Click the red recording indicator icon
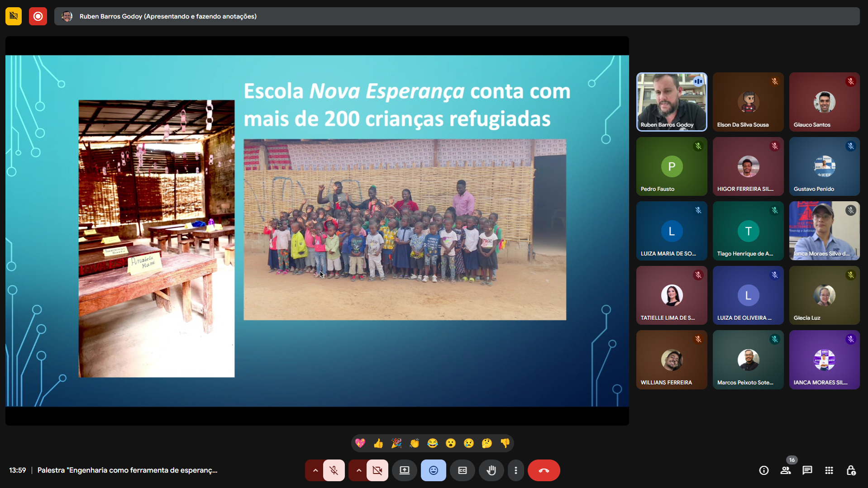The width and height of the screenshot is (868, 488). point(38,16)
